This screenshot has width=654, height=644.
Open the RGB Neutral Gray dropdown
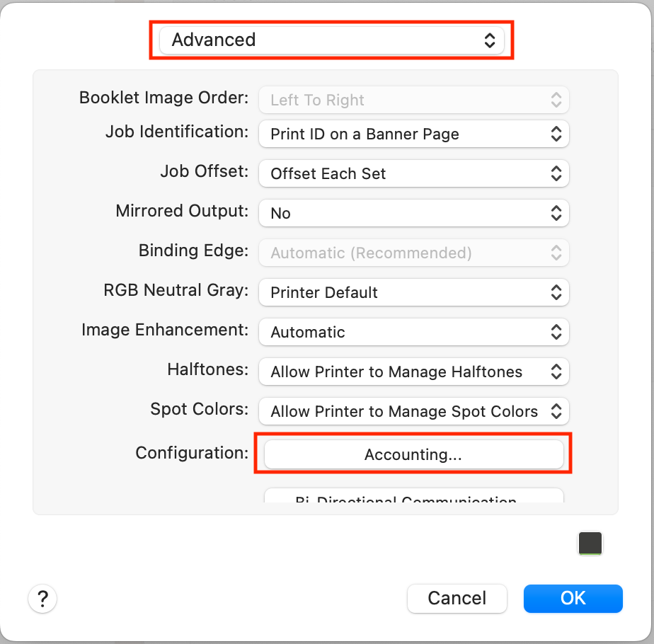click(413, 292)
